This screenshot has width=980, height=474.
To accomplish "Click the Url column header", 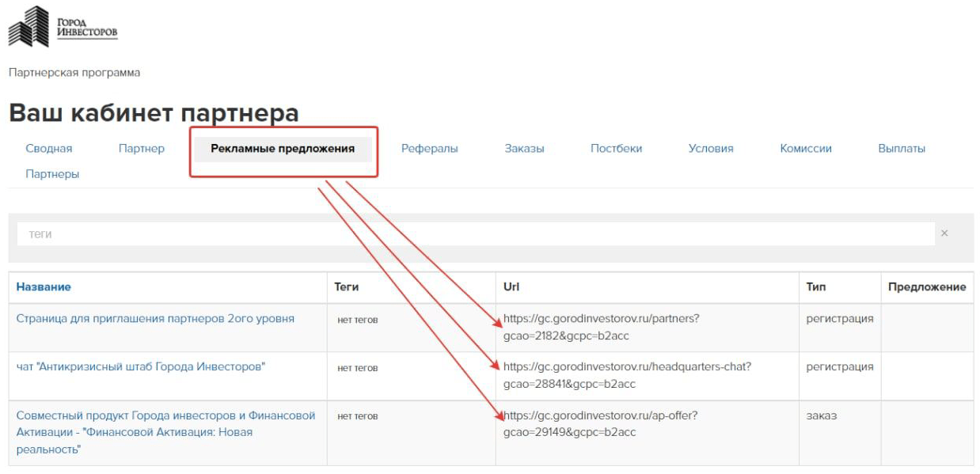I will (511, 287).
